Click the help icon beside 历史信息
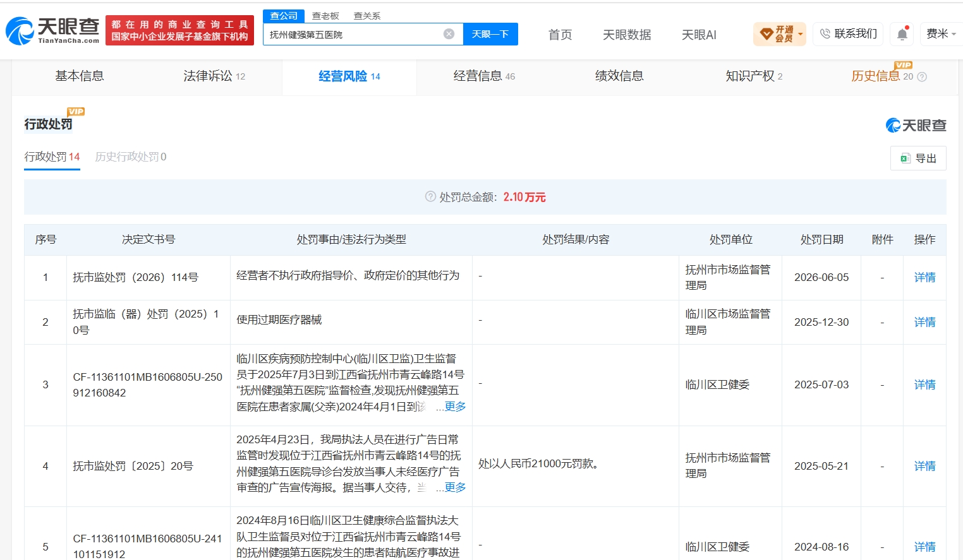The image size is (963, 560). pyautogui.click(x=922, y=77)
